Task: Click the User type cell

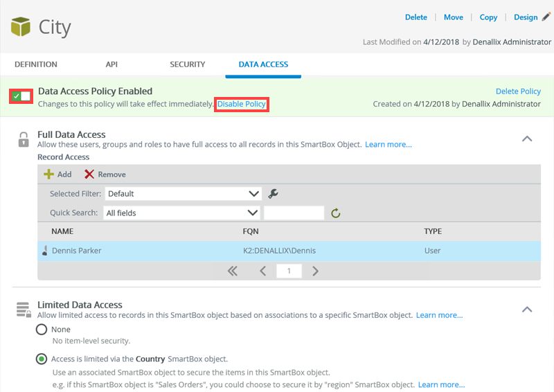Action: pyautogui.click(x=432, y=251)
